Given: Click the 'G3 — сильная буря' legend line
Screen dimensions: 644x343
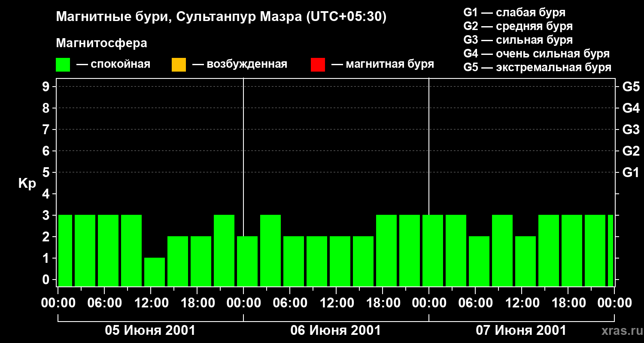Looking at the screenshot, I should pos(518,40).
